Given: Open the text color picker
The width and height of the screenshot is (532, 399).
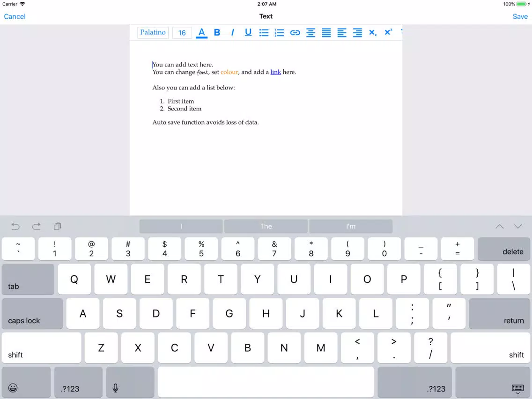Looking at the screenshot, I should pyautogui.click(x=201, y=33).
